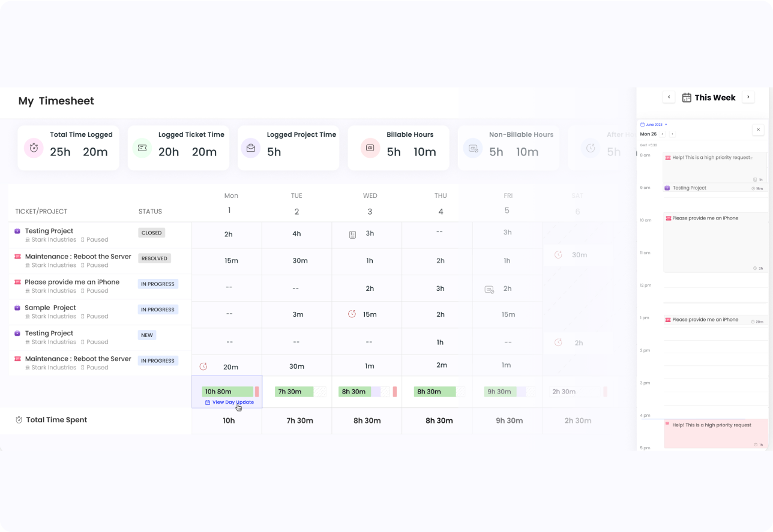Image resolution: width=773 pixels, height=532 pixels.
Task: Click the stopwatch icon on Total Time Logged card
Action: (x=34, y=148)
